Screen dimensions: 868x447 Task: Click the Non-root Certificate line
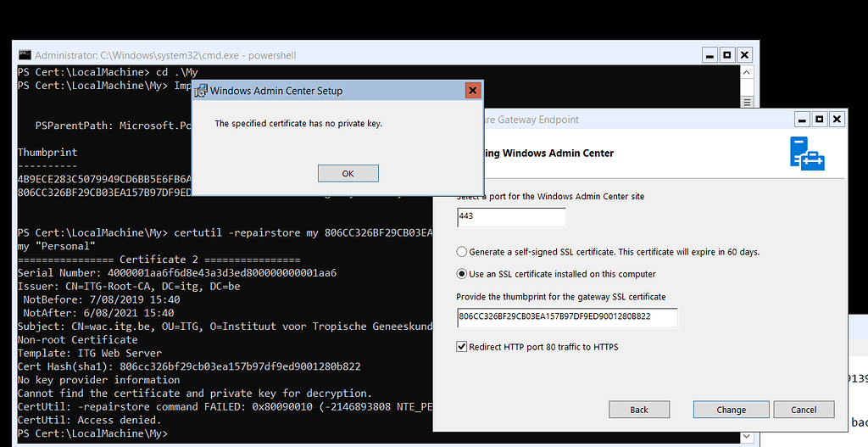(77, 339)
